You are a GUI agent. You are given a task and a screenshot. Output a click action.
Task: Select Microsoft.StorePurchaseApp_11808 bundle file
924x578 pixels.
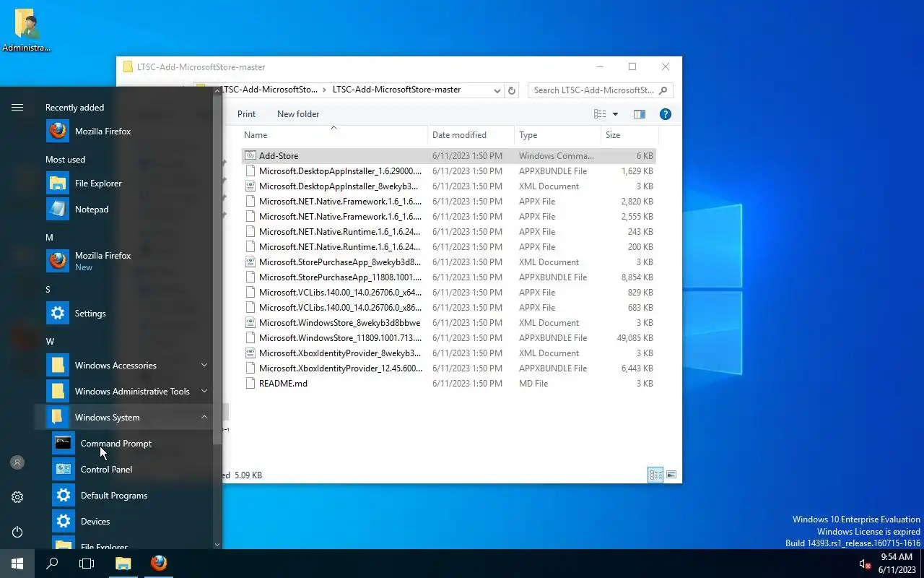448,277
